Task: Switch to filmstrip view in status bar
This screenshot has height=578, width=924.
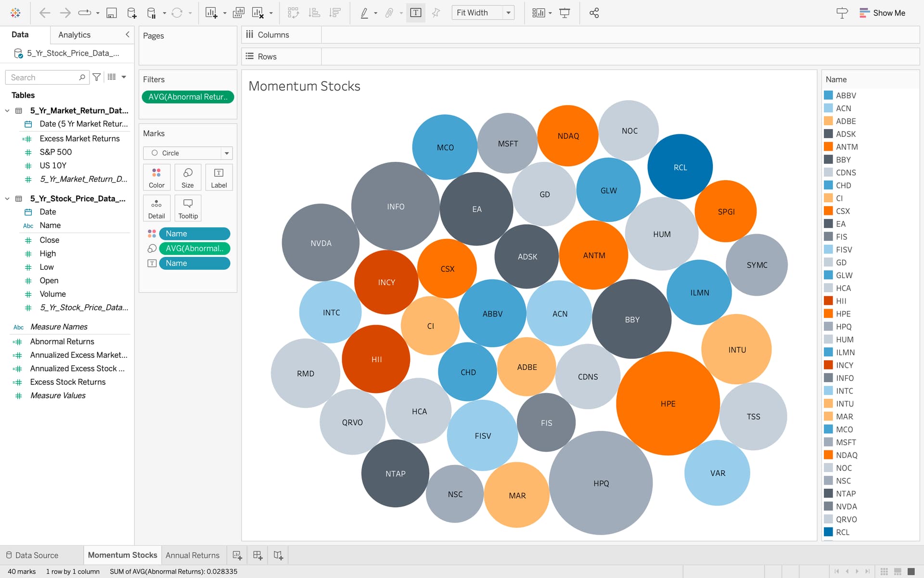Action: point(898,571)
